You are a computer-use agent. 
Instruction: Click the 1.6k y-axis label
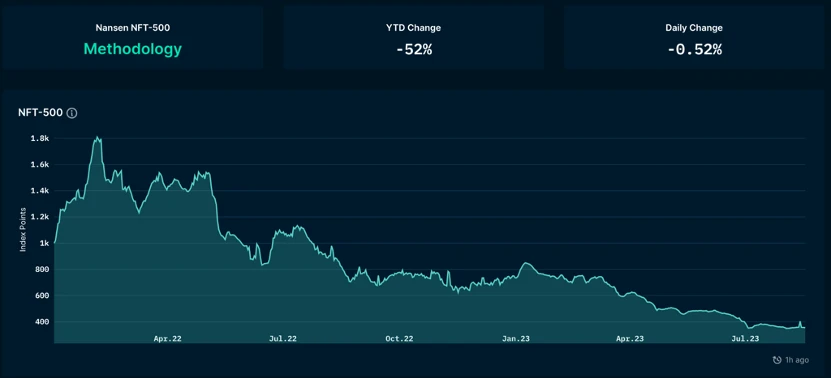click(41, 165)
